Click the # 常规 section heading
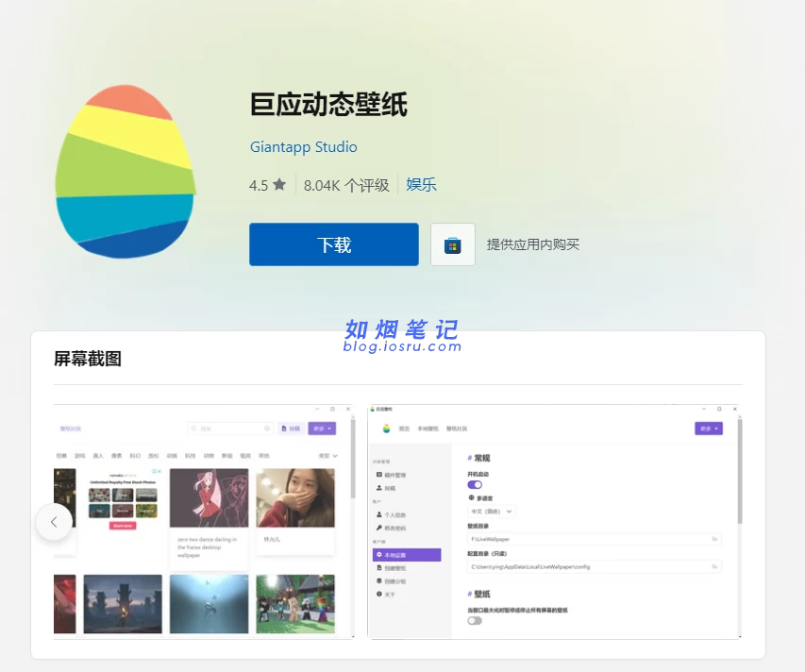Screen dimensions: 805x672 click(479, 458)
